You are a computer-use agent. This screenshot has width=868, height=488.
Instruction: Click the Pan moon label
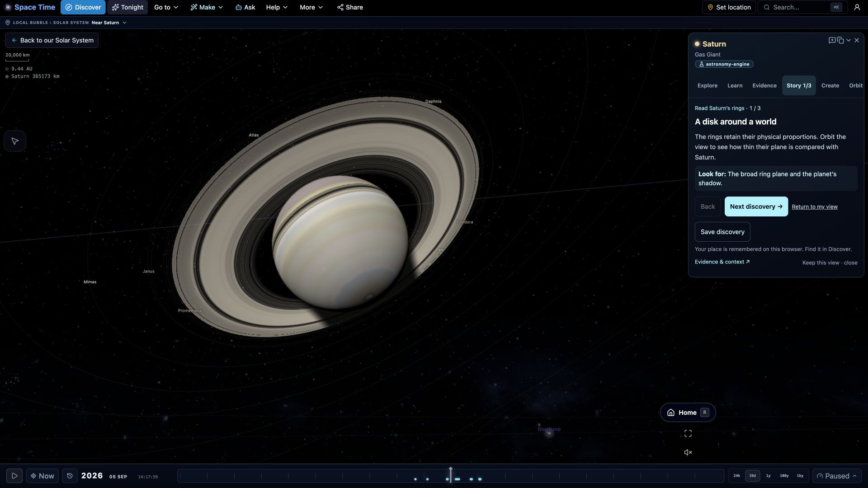[439, 250]
